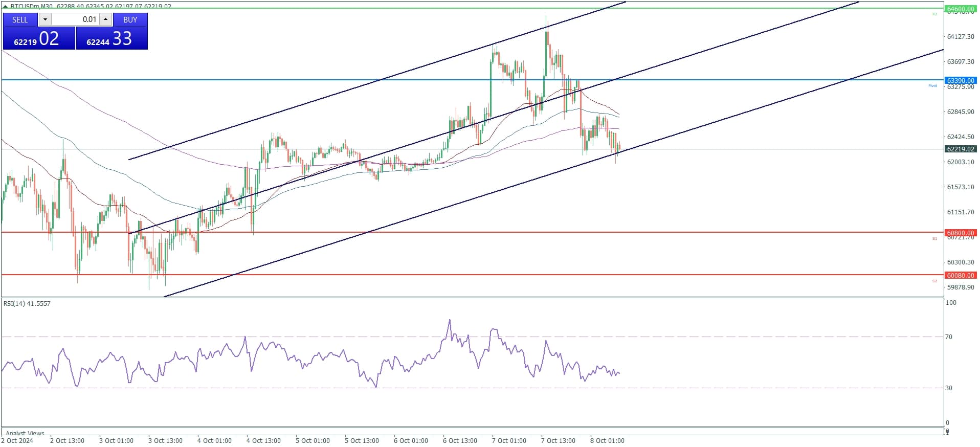Select the 63390.00 pivot price label
The image size is (980, 447).
point(960,80)
